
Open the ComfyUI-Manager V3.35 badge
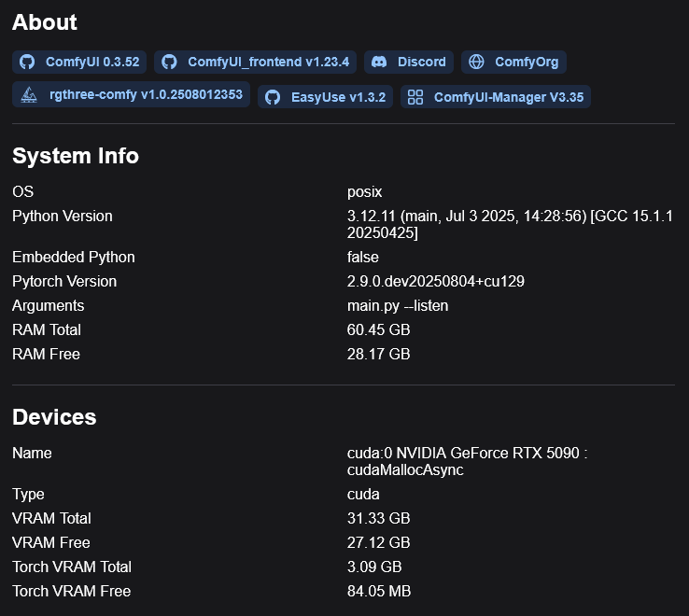508,97
